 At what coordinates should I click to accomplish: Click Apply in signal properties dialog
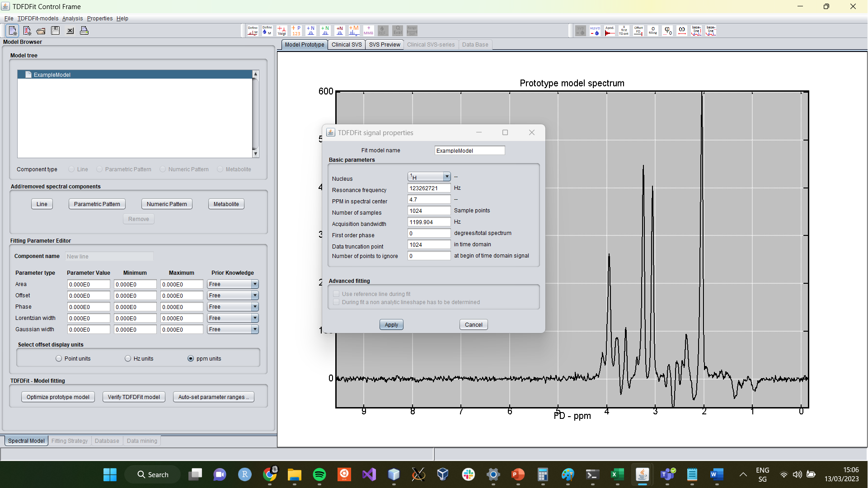click(x=391, y=325)
